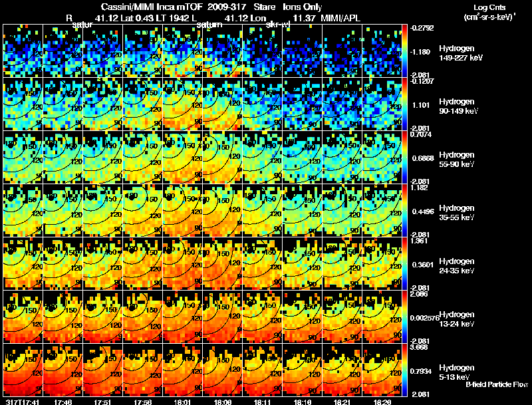Select the 13-24 keV image at 18:01
The image size is (532, 405).
coord(182,317)
